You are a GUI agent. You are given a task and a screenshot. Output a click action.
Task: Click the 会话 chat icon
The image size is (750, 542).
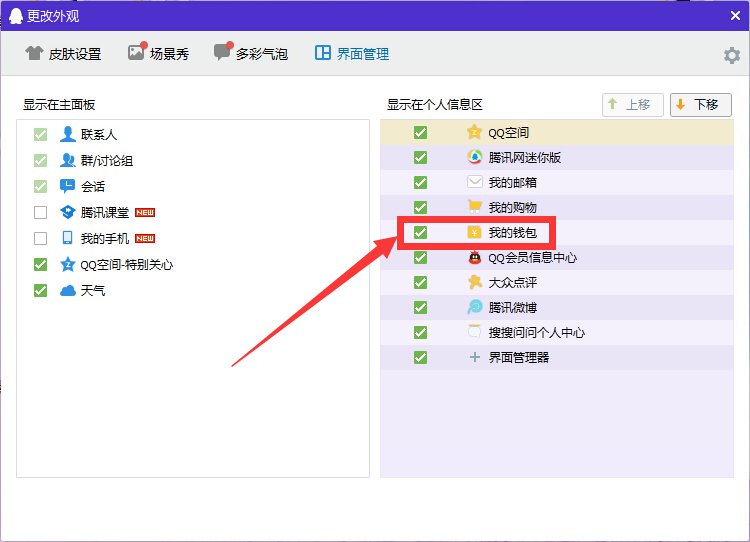pos(67,186)
